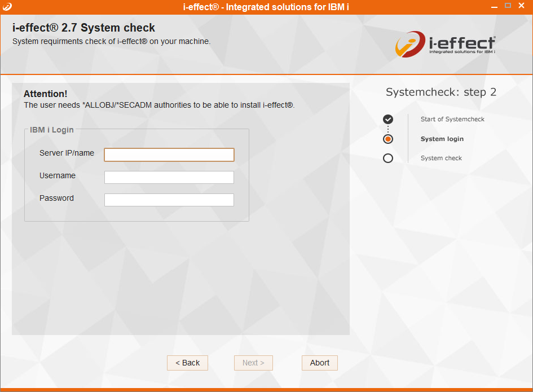Select the Password input box

point(169,200)
